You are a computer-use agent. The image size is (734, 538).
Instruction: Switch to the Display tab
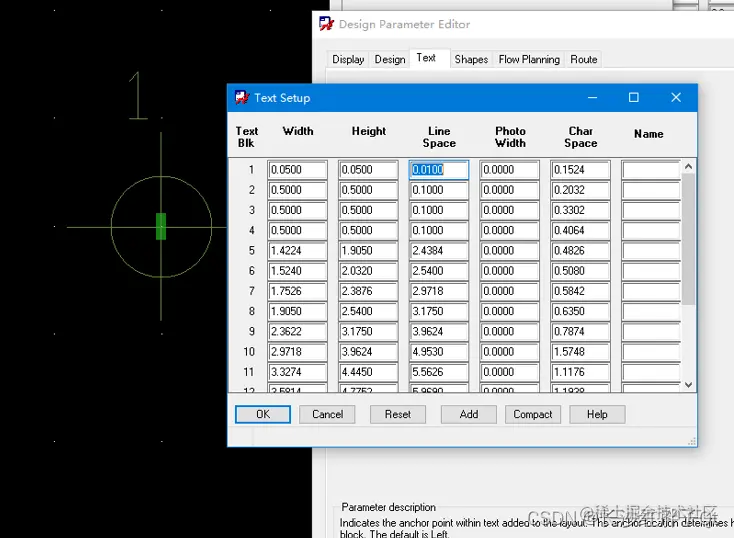(x=348, y=59)
